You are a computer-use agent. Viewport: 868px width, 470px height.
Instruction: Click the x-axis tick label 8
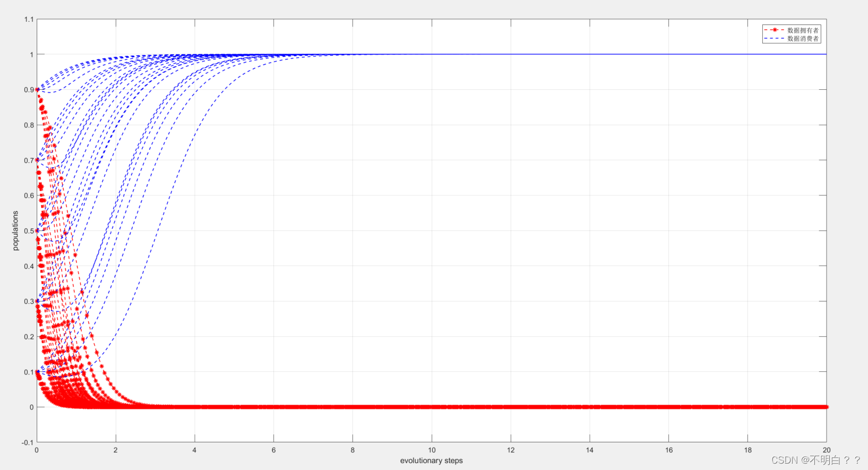[353, 450]
